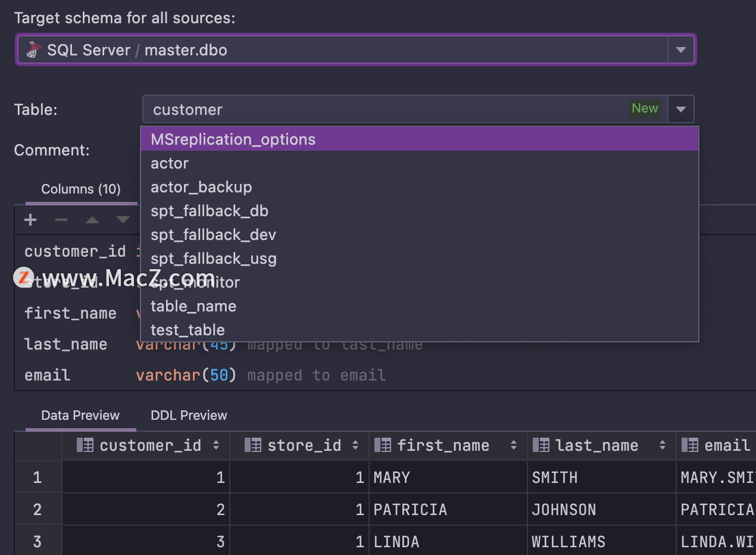Select table_name from the dropdown list
The height and width of the screenshot is (555, 756).
[x=419, y=306]
